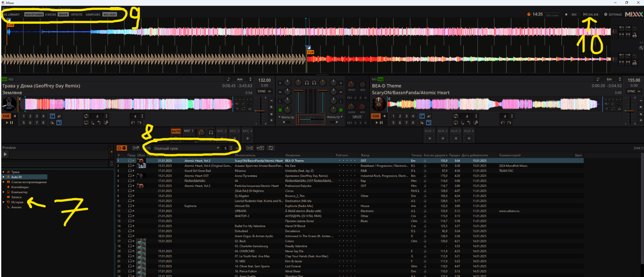644x277 pixels.
Task: Jump forward by beats on left deck
Action: click(x=140, y=123)
